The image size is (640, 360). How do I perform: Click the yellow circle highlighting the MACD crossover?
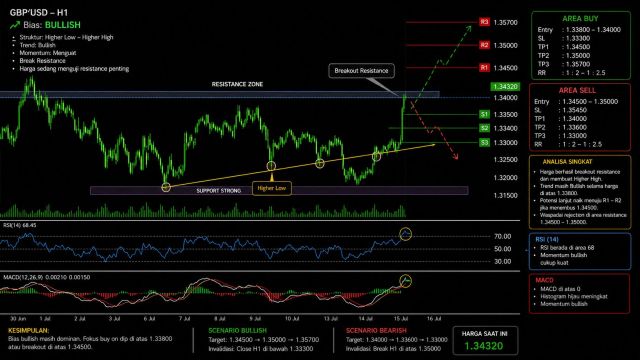(x=405, y=281)
